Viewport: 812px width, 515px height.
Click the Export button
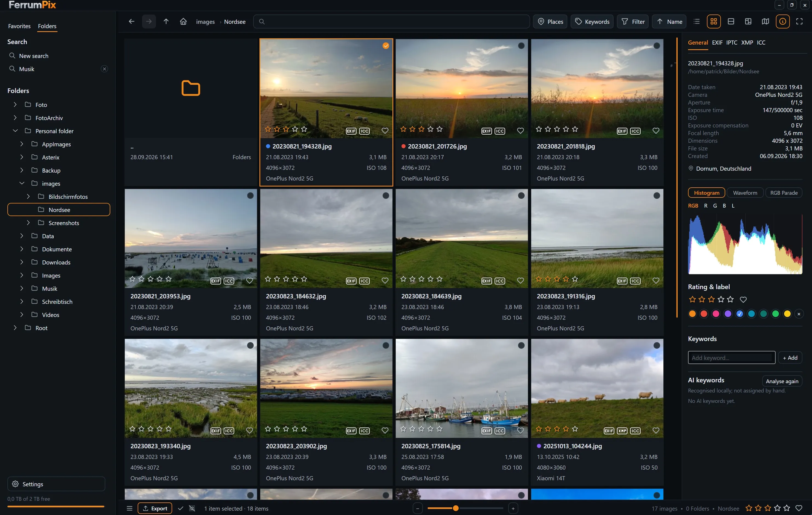click(x=155, y=508)
